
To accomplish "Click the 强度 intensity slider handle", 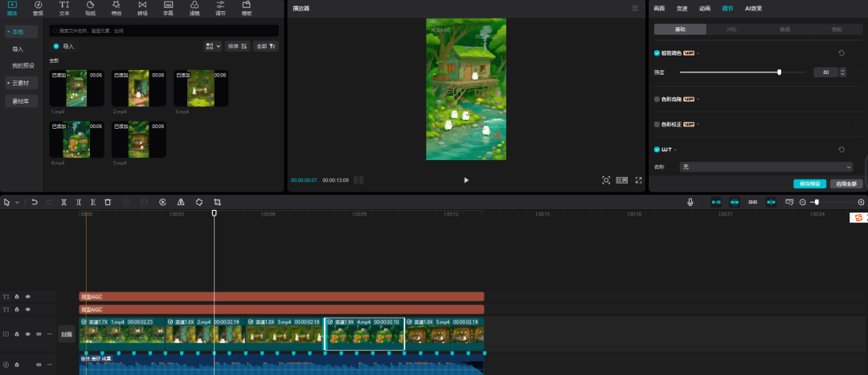I will point(780,72).
